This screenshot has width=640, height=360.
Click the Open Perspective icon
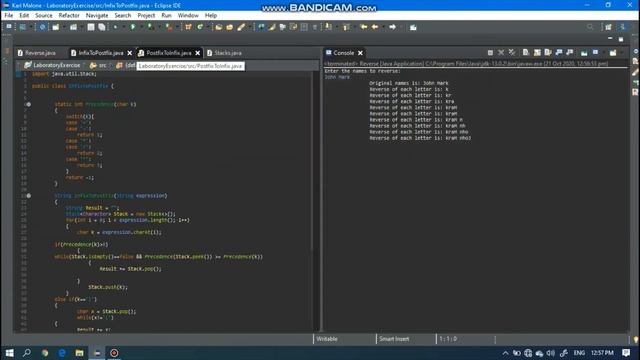pos(609,27)
